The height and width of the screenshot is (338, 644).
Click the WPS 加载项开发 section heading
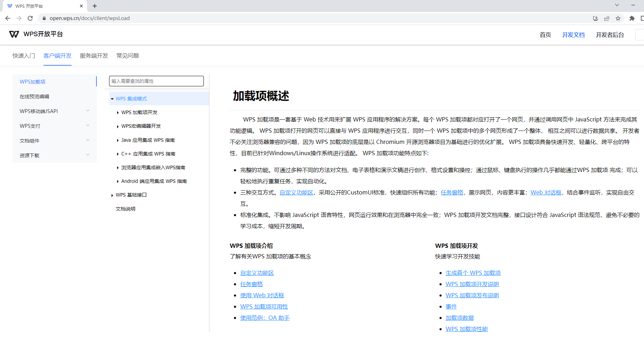[457, 246]
